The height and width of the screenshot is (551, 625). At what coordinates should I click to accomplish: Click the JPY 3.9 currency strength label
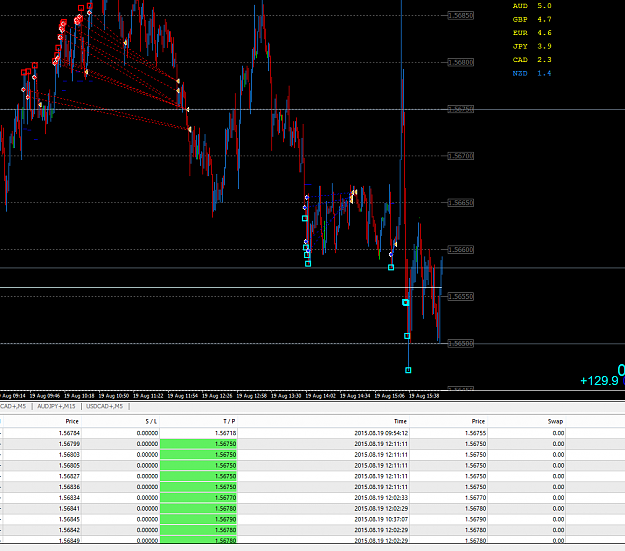532,46
